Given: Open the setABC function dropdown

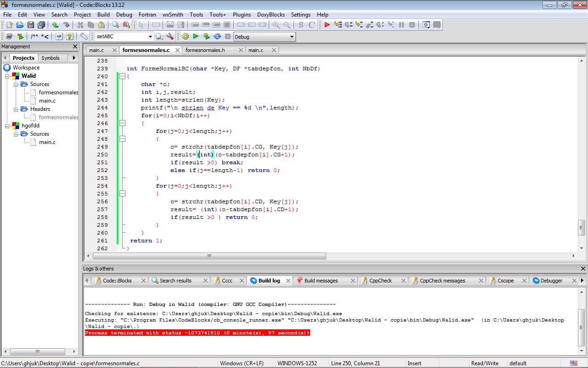Looking at the screenshot, I should (150, 37).
